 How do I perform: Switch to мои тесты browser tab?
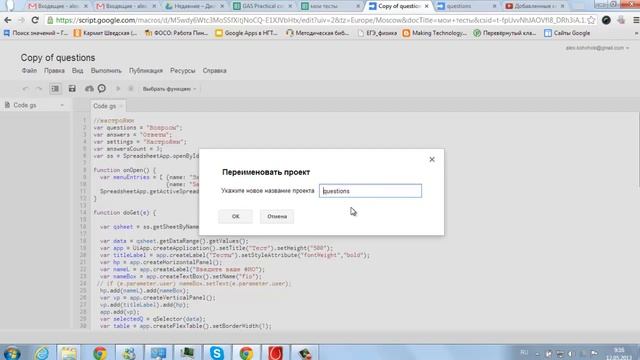[x=330, y=6]
